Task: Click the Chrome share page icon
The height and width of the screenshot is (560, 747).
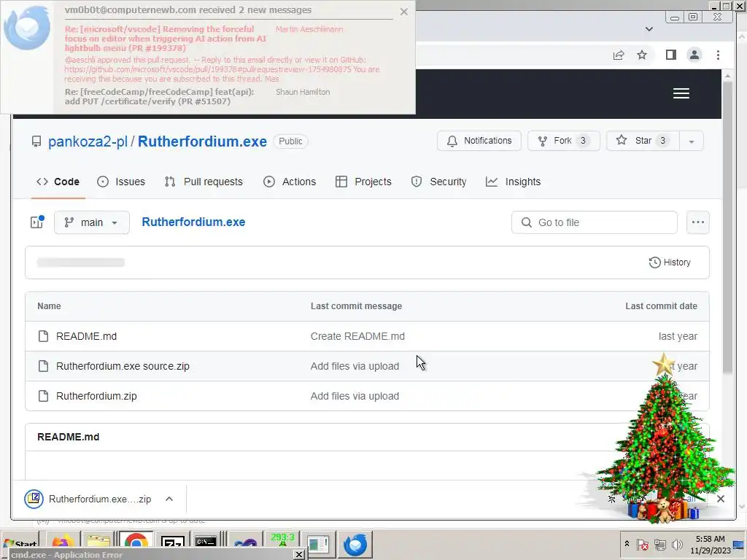Action: [x=619, y=55]
